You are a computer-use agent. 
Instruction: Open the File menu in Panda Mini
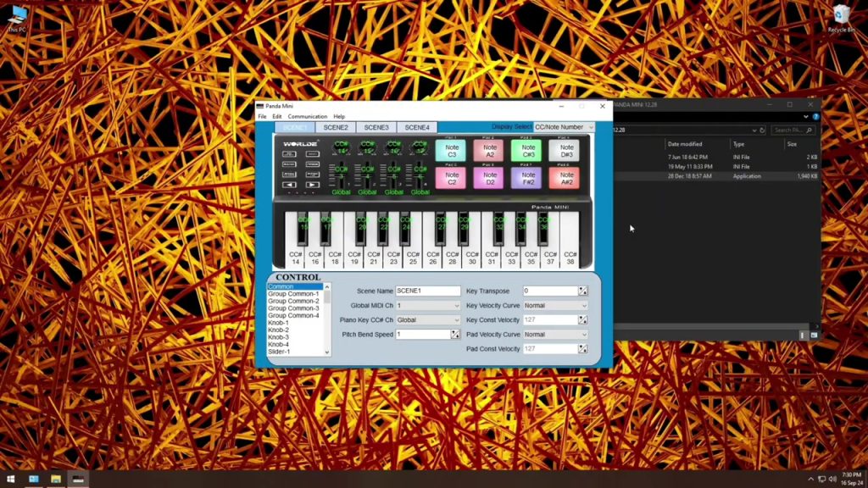click(x=262, y=117)
